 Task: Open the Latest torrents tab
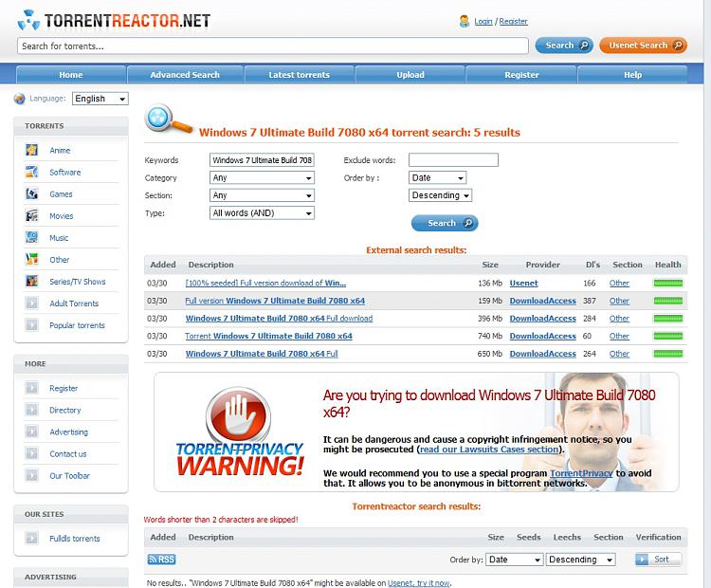pyautogui.click(x=300, y=75)
